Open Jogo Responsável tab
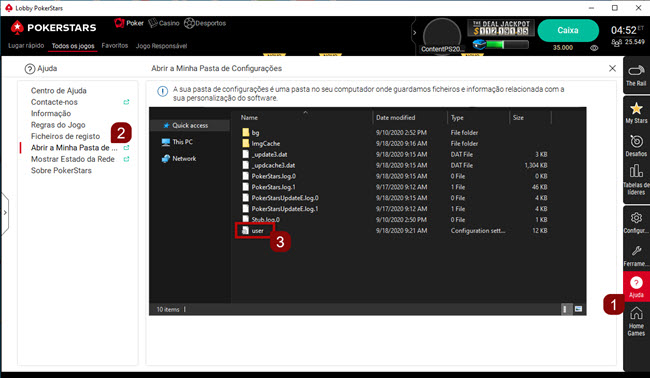Screen dimensions: 650x378 [162, 46]
